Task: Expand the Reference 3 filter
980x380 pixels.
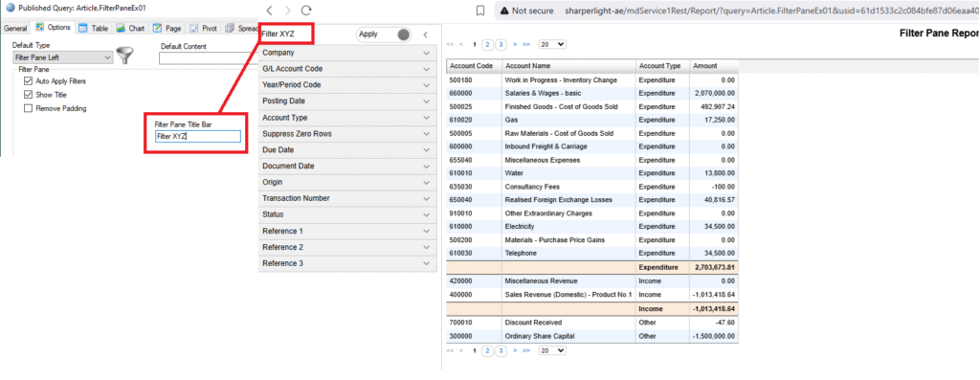Action: tap(347, 263)
